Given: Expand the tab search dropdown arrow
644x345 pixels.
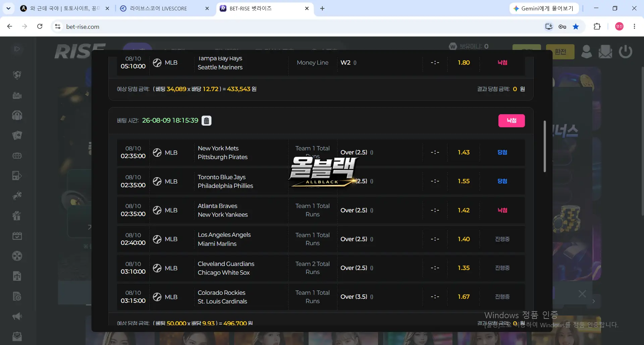Looking at the screenshot, I should point(8,8).
